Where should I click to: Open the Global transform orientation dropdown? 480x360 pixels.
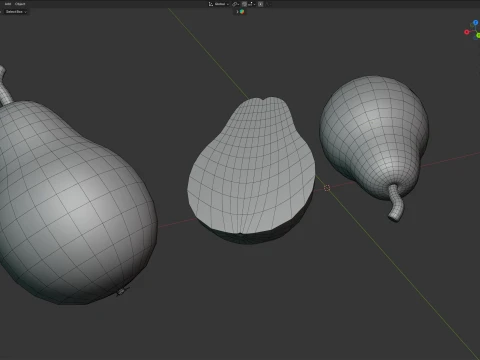219,4
